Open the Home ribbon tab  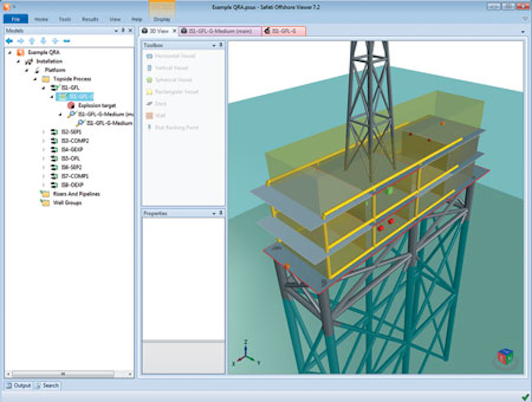(x=41, y=19)
